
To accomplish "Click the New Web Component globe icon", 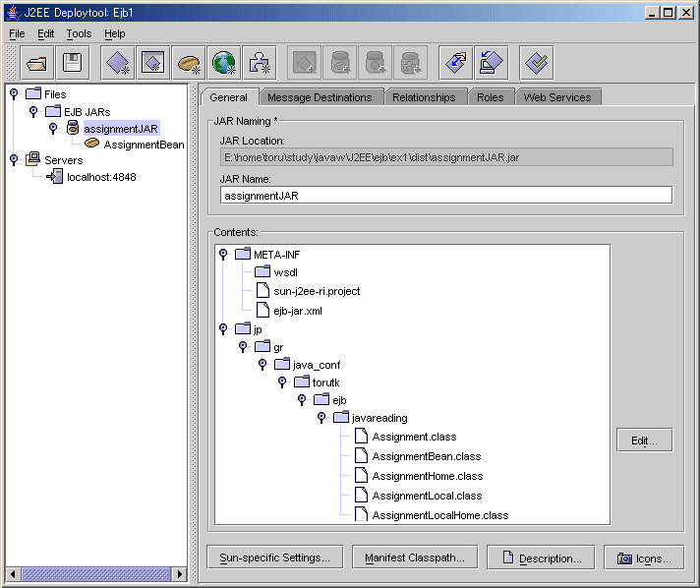I will pos(224,63).
